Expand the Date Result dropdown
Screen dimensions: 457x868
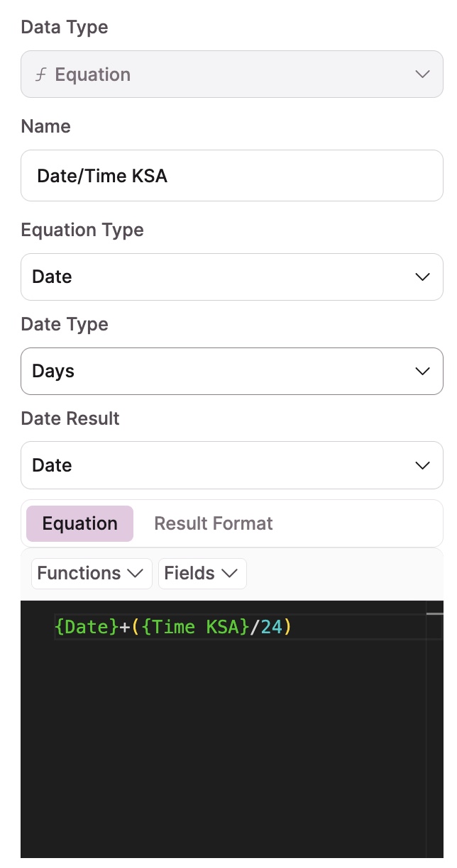tap(213, 465)
